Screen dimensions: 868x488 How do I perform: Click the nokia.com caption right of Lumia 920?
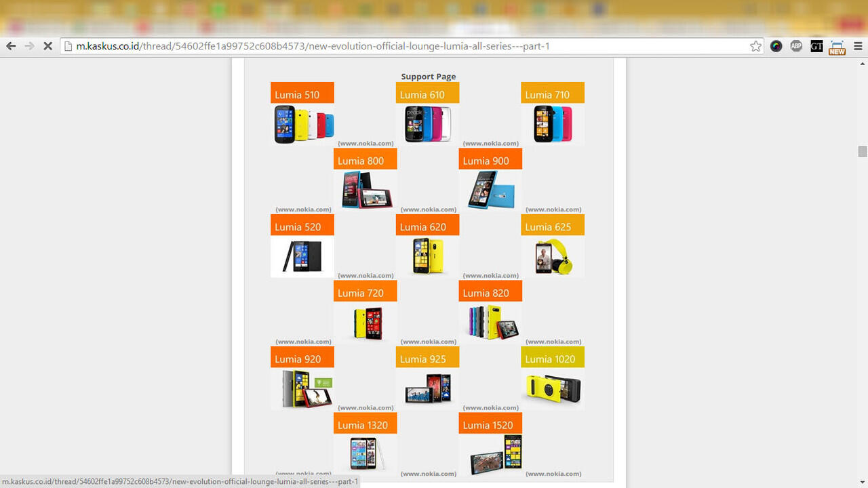pos(366,407)
